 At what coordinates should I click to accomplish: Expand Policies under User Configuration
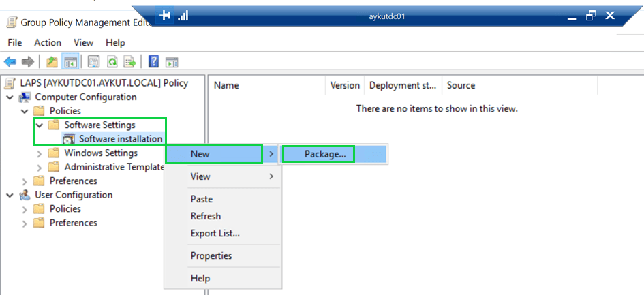click(x=25, y=208)
